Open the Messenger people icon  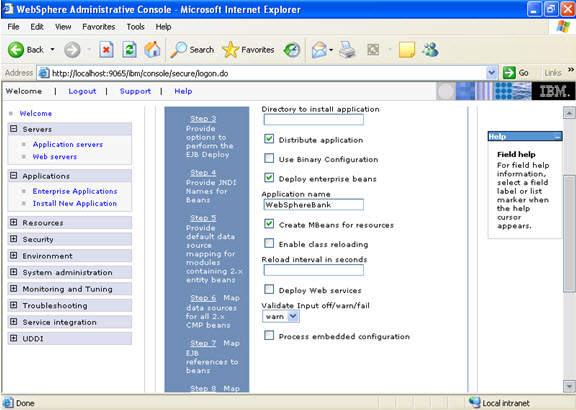(430, 50)
